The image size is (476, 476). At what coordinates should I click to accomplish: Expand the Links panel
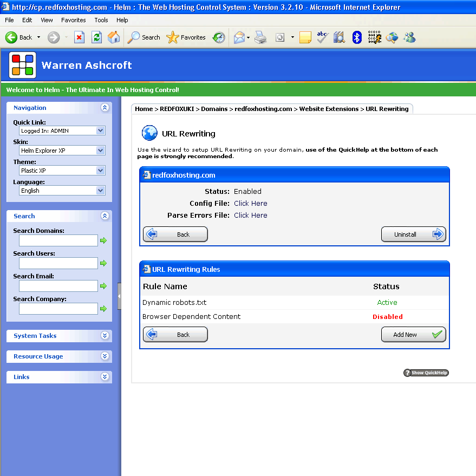point(105,377)
